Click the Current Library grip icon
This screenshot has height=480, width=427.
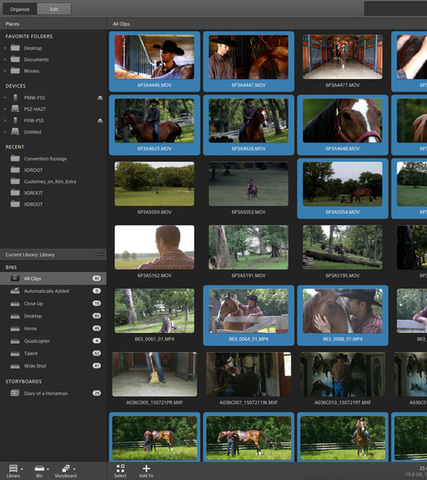click(x=100, y=254)
